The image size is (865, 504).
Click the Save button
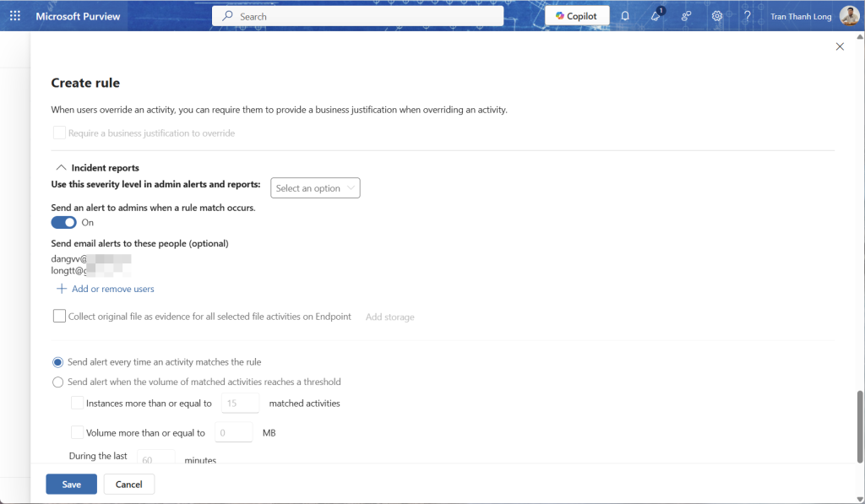[71, 485]
